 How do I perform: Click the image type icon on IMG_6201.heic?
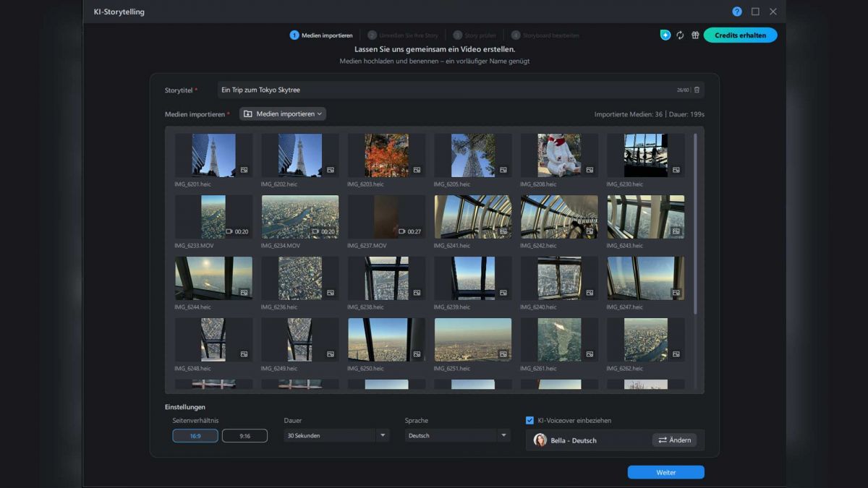pyautogui.click(x=244, y=170)
